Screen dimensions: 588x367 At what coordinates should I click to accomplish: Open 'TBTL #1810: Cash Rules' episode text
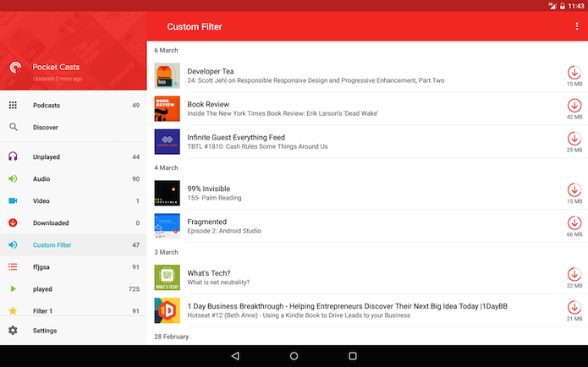tap(257, 146)
